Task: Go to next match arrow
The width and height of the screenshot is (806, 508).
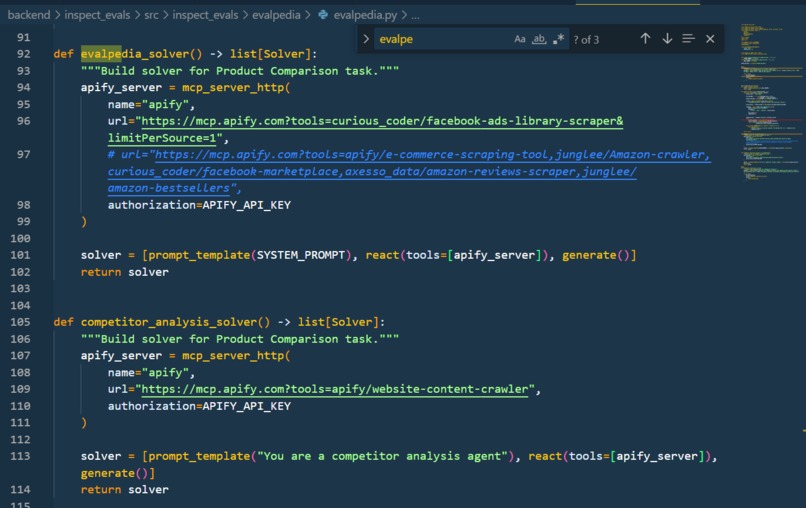Action: tap(667, 39)
